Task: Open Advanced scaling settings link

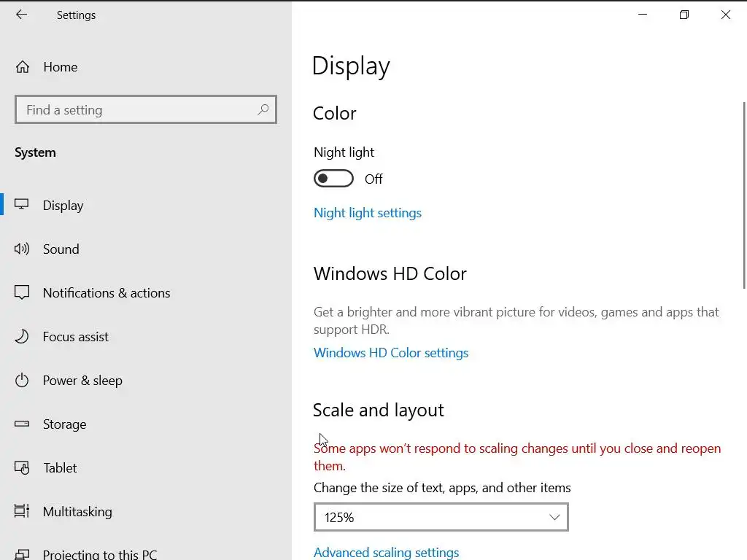Action: [x=387, y=553]
